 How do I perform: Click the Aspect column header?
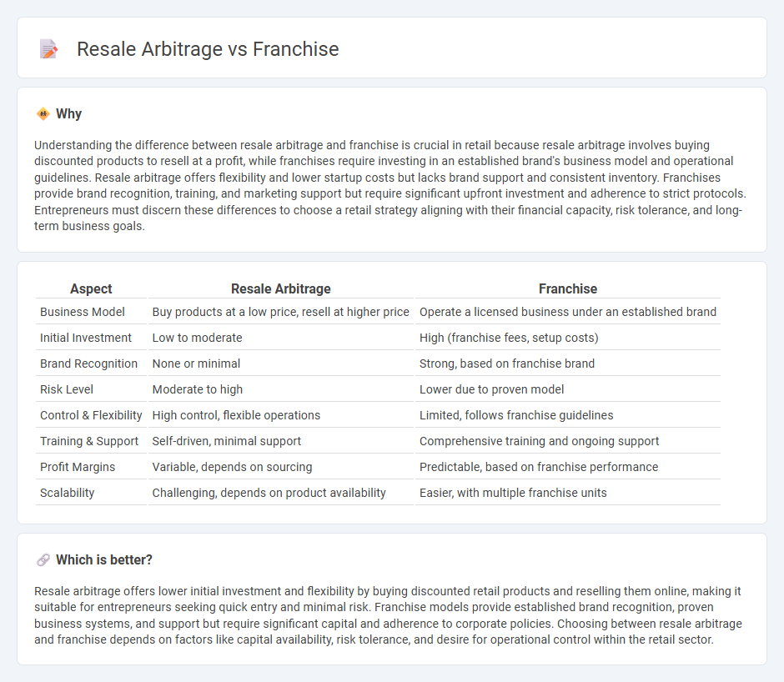pyautogui.click(x=91, y=289)
